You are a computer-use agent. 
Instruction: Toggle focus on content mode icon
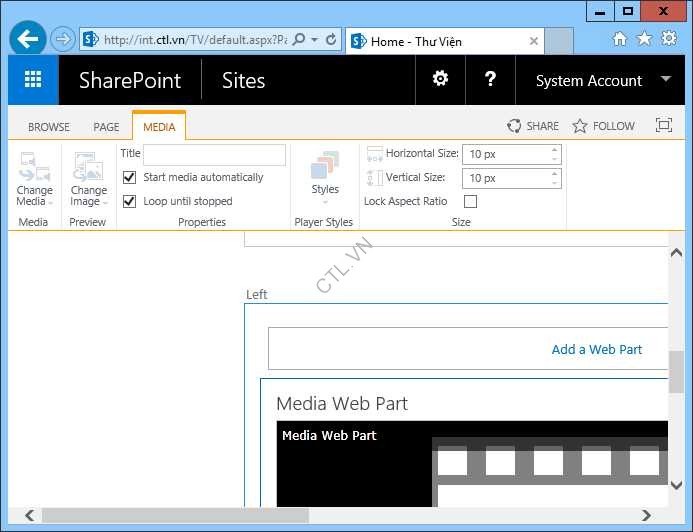coord(664,126)
